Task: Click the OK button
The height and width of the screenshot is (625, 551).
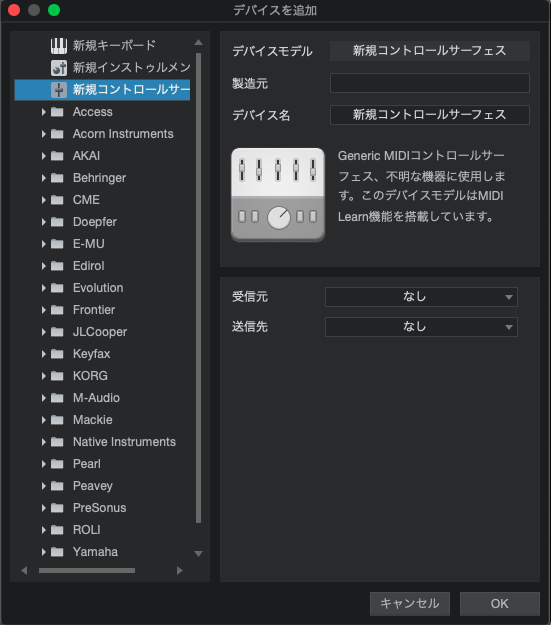Action: pyautogui.click(x=500, y=603)
